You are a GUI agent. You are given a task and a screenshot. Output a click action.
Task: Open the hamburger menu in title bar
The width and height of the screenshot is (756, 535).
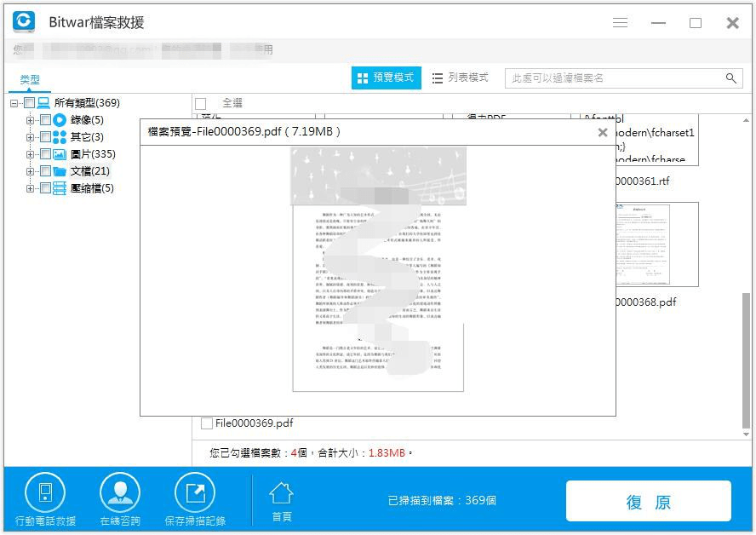(620, 23)
